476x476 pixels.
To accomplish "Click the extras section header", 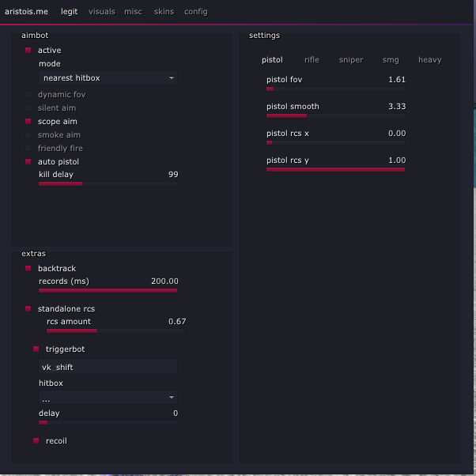I will pyautogui.click(x=33, y=254).
